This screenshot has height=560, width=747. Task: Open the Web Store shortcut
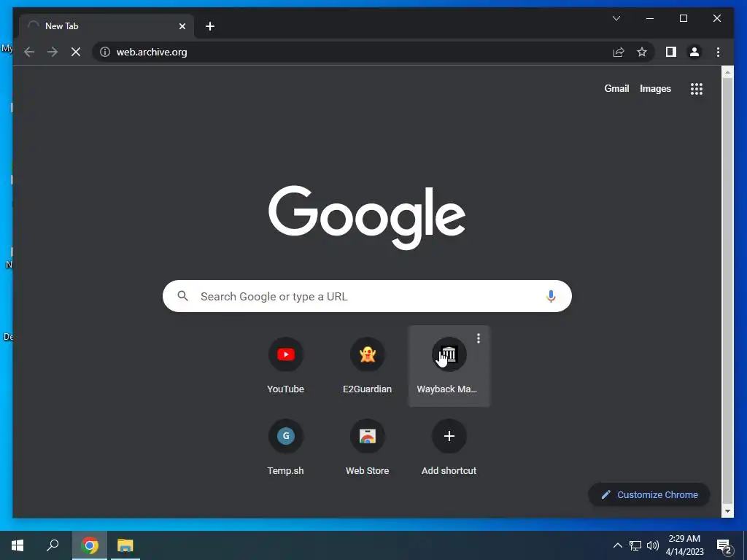(x=368, y=448)
